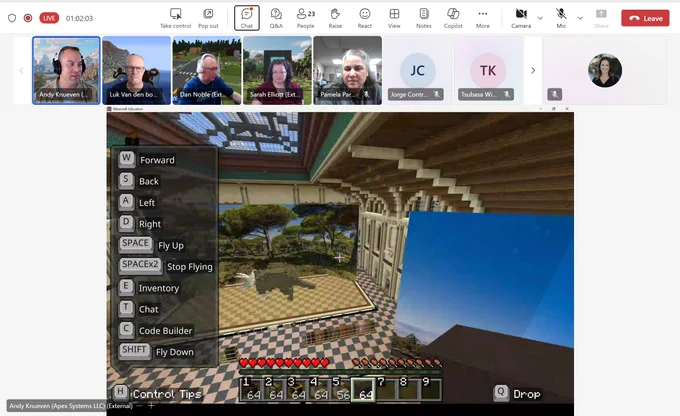
Task: Select Minecraft hotbar slot 8
Action: point(409,389)
